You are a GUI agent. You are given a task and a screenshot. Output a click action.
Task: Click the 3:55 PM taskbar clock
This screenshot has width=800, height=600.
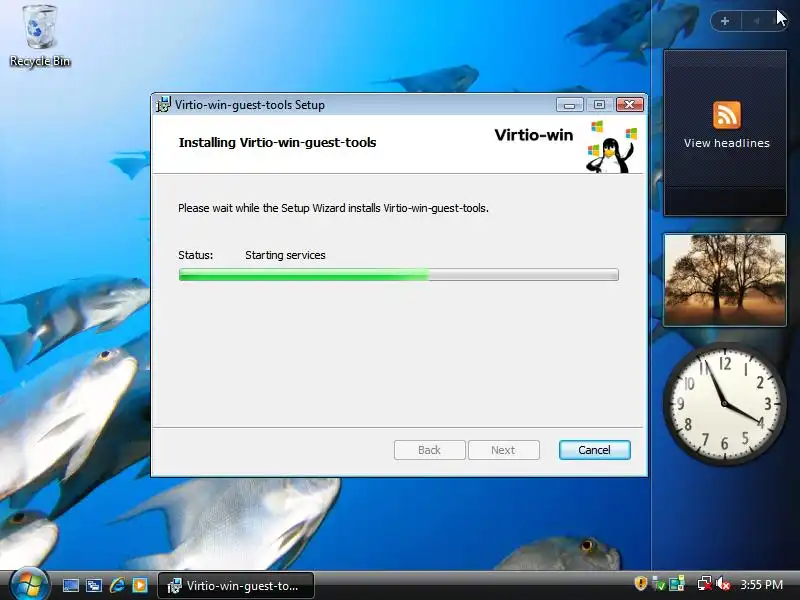[x=761, y=585]
